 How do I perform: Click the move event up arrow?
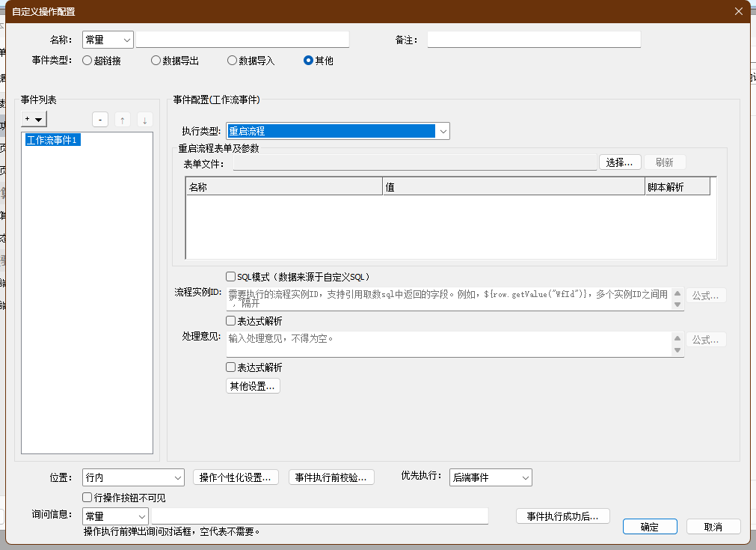(x=123, y=120)
